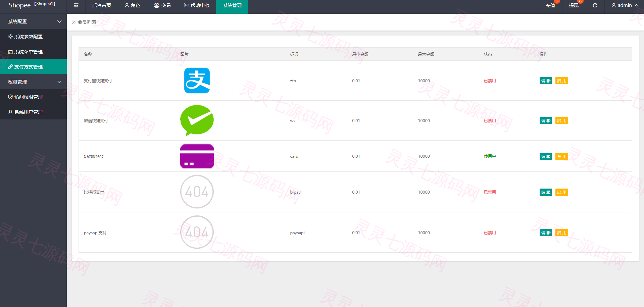Screen dimensions: 644x307
Task: Open 访问权限管理 from the sidebar
Action: 33,97
